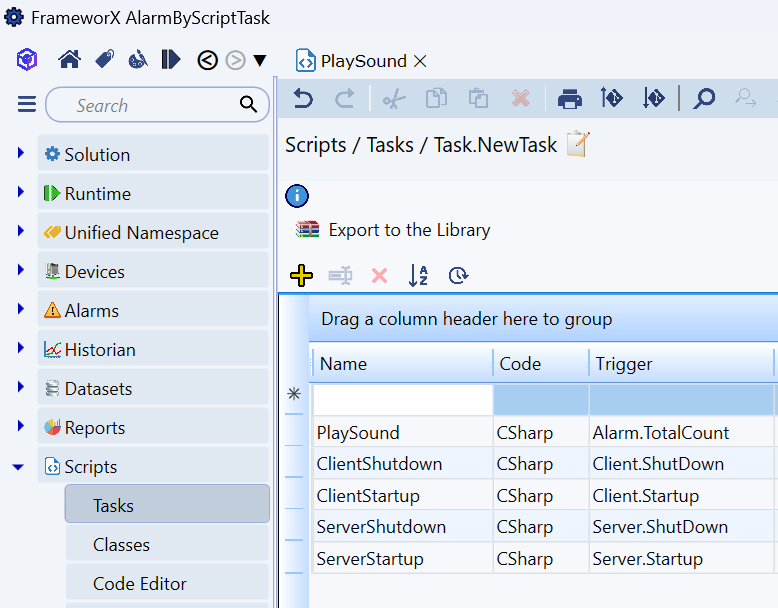Image resolution: width=778 pixels, height=608 pixels.
Task: Click the undo arrow icon
Action: click(x=303, y=98)
